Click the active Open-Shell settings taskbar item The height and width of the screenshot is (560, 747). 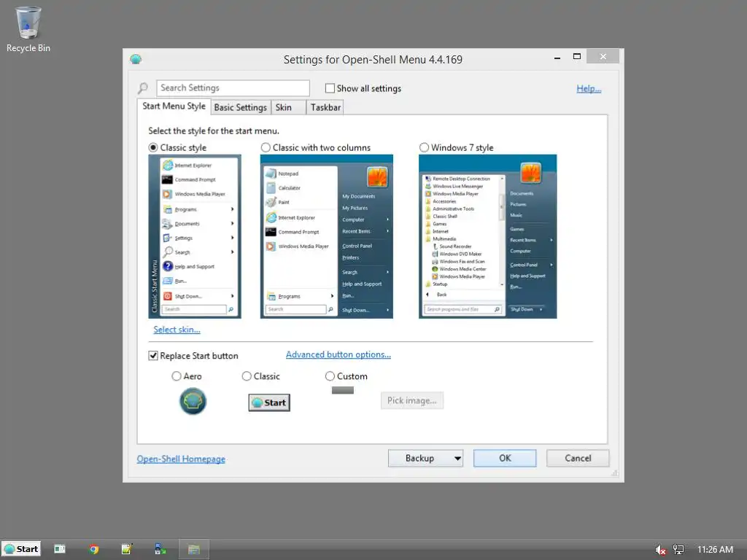(x=193, y=549)
